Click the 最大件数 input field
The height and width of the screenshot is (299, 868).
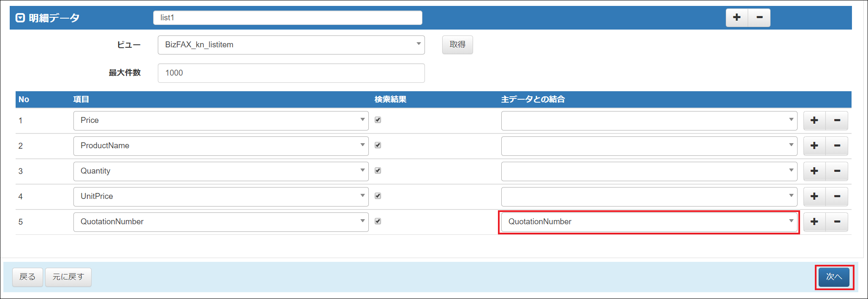tap(291, 73)
